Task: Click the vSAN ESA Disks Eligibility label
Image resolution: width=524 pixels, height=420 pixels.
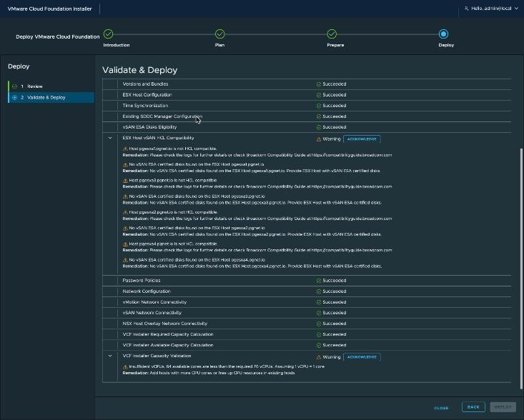Action: (x=149, y=127)
